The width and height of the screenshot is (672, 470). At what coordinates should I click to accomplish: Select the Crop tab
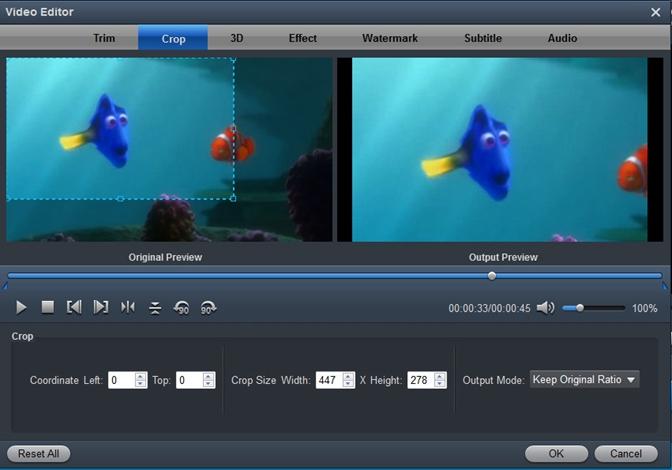pos(173,38)
